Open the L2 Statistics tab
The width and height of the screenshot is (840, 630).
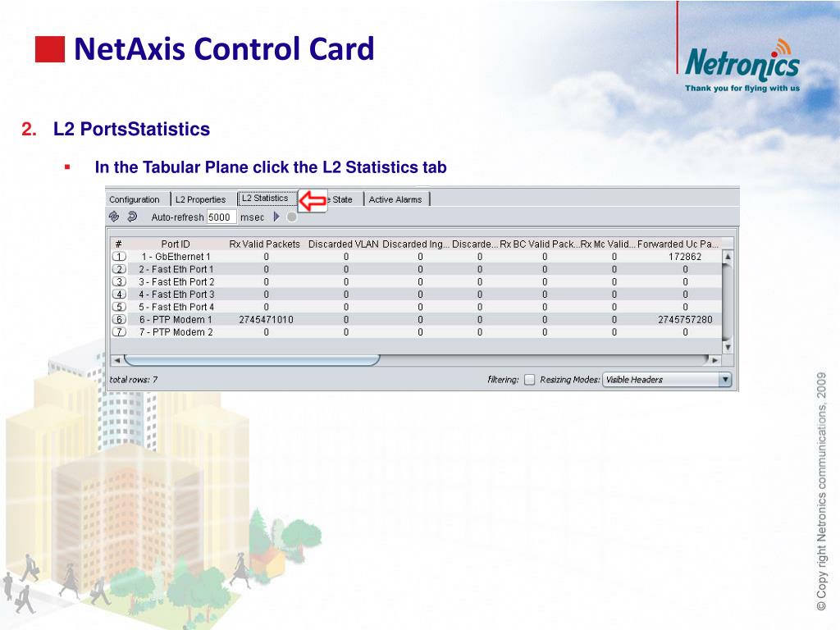pos(265,199)
